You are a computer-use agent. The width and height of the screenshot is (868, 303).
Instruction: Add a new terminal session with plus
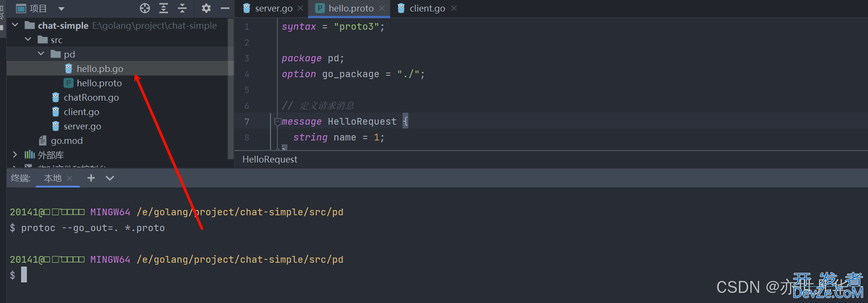click(91, 178)
